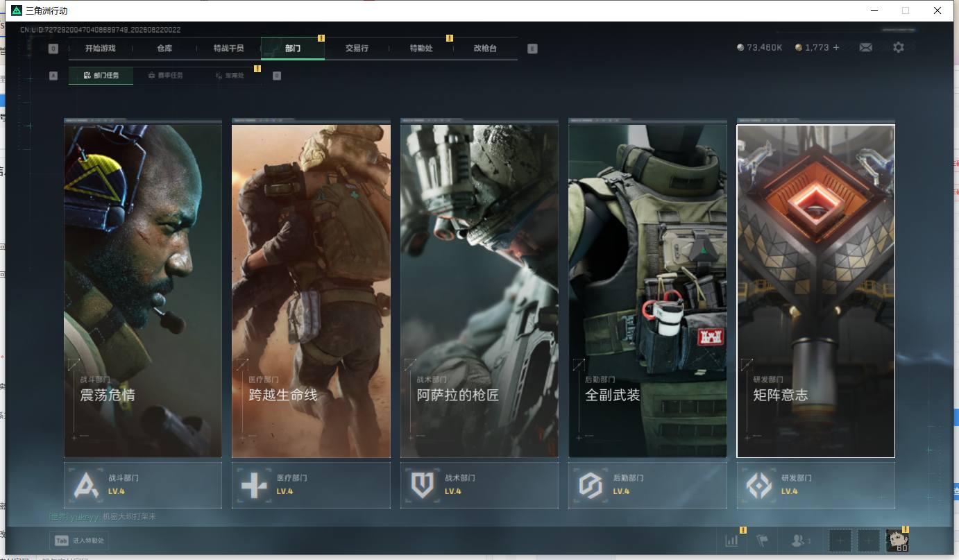Add currency via plus beside 1,773

(x=835, y=47)
